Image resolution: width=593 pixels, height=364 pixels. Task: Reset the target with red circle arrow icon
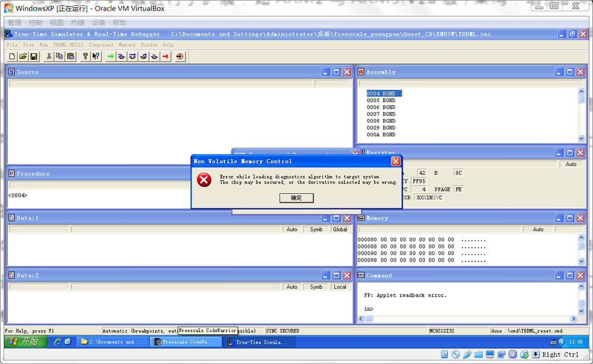coord(180,57)
